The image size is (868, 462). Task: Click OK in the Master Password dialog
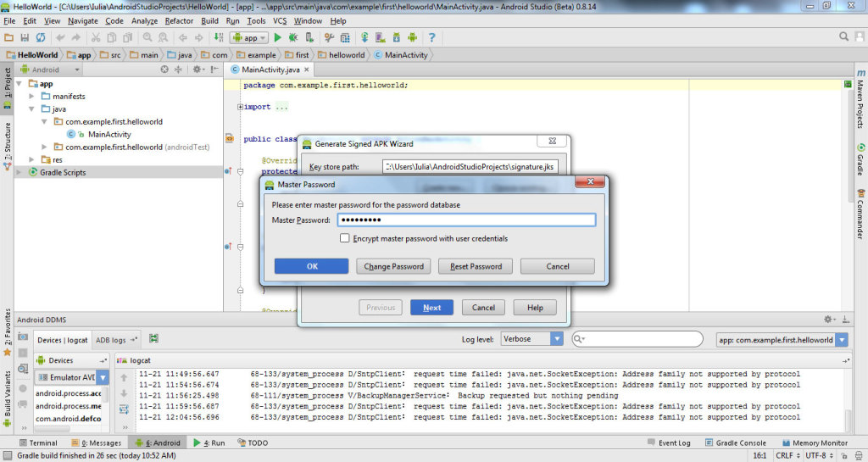pyautogui.click(x=312, y=266)
